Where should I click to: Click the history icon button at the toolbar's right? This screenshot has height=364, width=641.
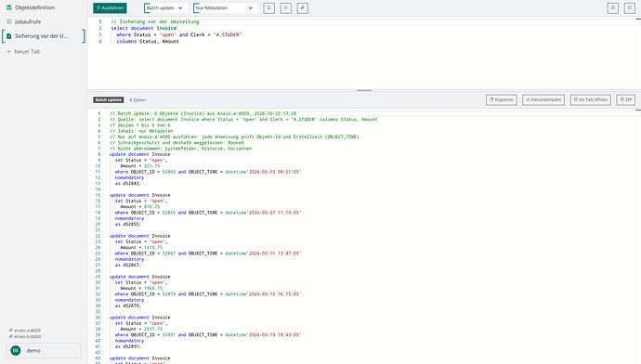(x=613, y=7)
